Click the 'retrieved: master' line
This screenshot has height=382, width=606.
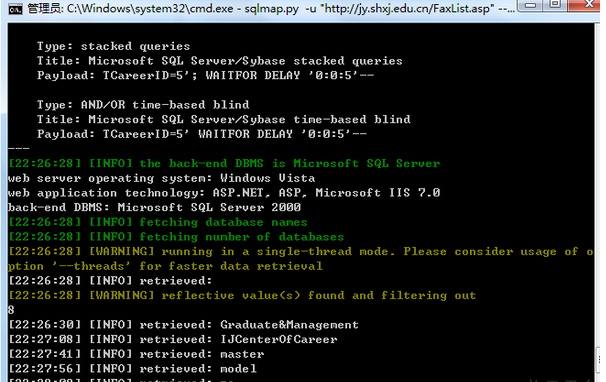(136, 354)
